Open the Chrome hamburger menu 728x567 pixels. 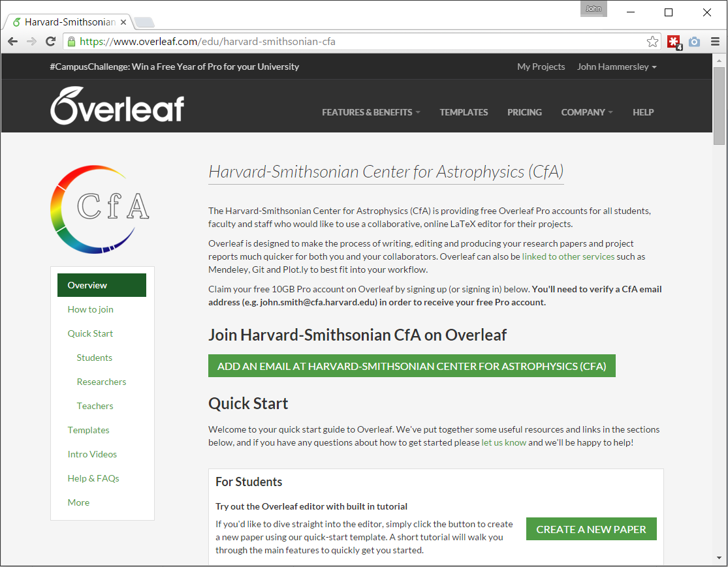[x=715, y=42]
